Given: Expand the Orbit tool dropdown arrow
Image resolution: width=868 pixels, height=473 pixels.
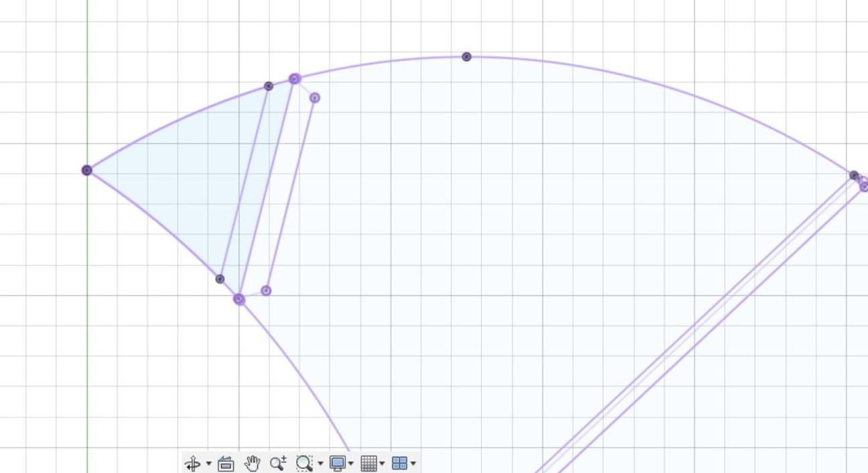Looking at the screenshot, I should coord(209,463).
